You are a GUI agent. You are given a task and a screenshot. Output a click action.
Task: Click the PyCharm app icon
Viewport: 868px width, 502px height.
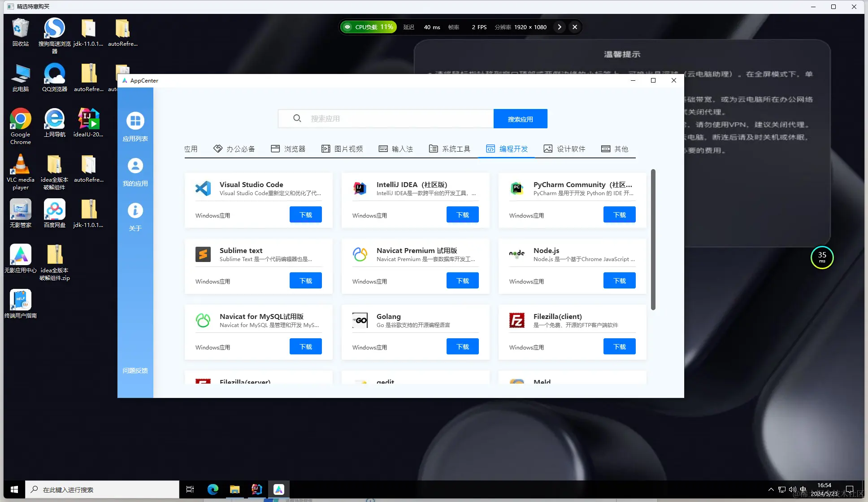point(517,188)
